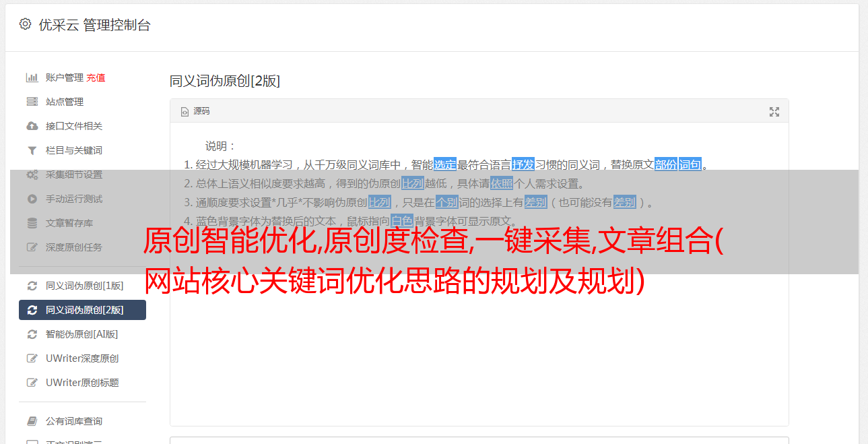Click the highlighted word 抒发 in the text
Image resolution: width=868 pixels, height=444 pixels.
coord(523,164)
